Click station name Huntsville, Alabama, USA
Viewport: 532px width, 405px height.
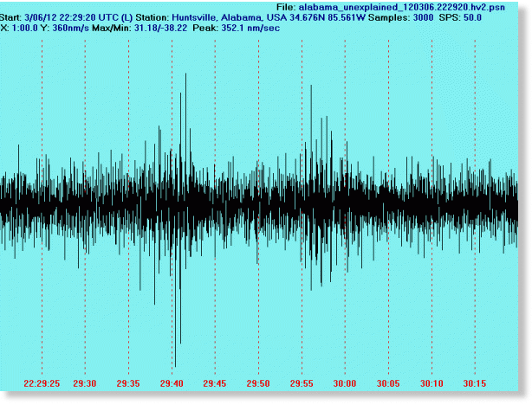click(x=230, y=17)
